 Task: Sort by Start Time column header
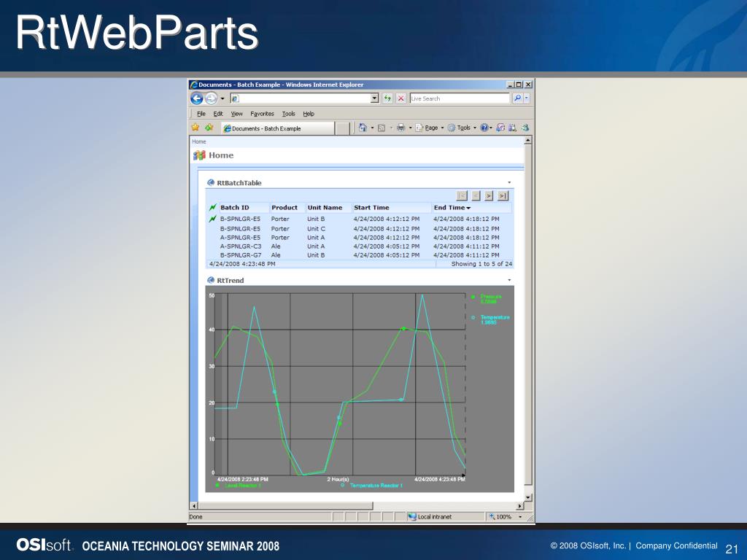point(371,208)
